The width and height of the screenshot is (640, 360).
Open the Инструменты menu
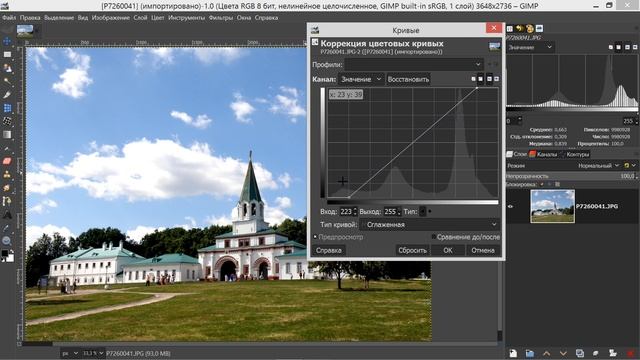click(x=186, y=18)
